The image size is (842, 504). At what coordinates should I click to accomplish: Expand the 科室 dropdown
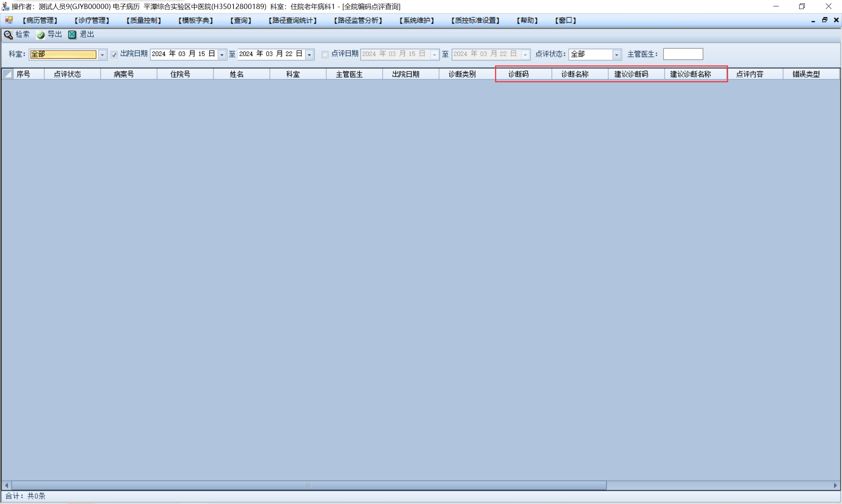tap(102, 54)
